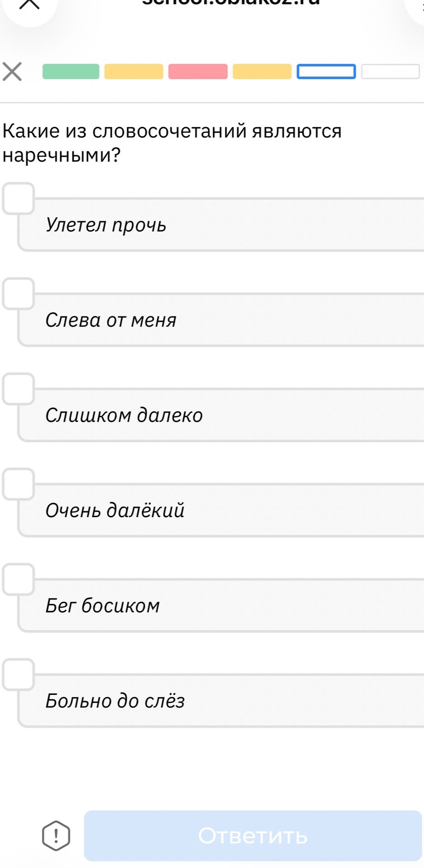The height and width of the screenshot is (868, 424).
Task: Open the red third progress segment
Action: pyautogui.click(x=198, y=71)
